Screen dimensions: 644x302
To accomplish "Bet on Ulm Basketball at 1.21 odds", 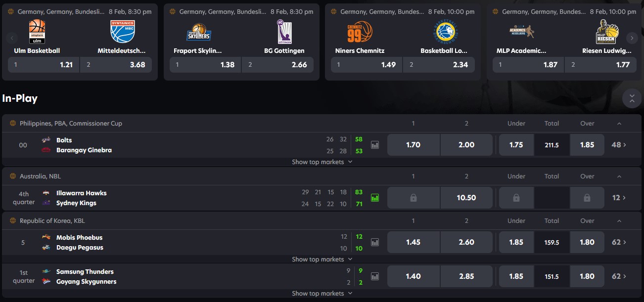I will point(43,64).
